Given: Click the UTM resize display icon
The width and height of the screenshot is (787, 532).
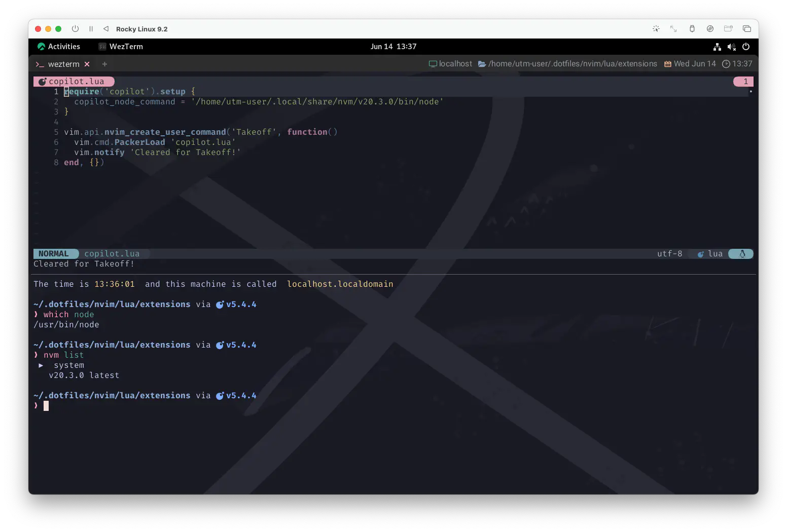Looking at the screenshot, I should [x=673, y=29].
